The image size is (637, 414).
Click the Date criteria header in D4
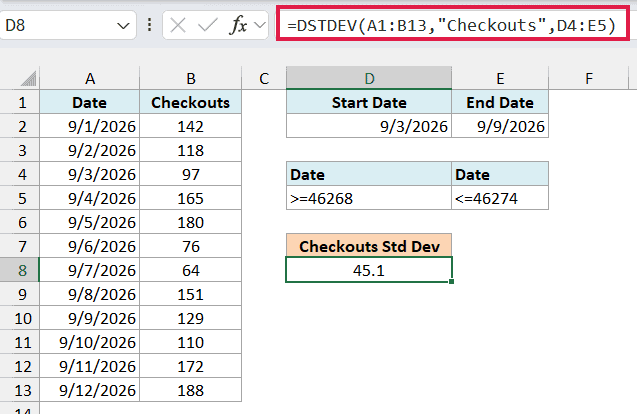click(x=369, y=174)
